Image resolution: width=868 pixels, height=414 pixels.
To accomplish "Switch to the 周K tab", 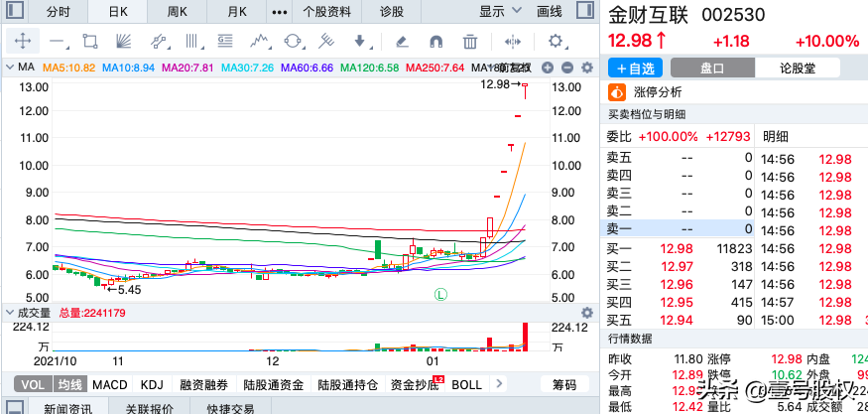I will [178, 11].
